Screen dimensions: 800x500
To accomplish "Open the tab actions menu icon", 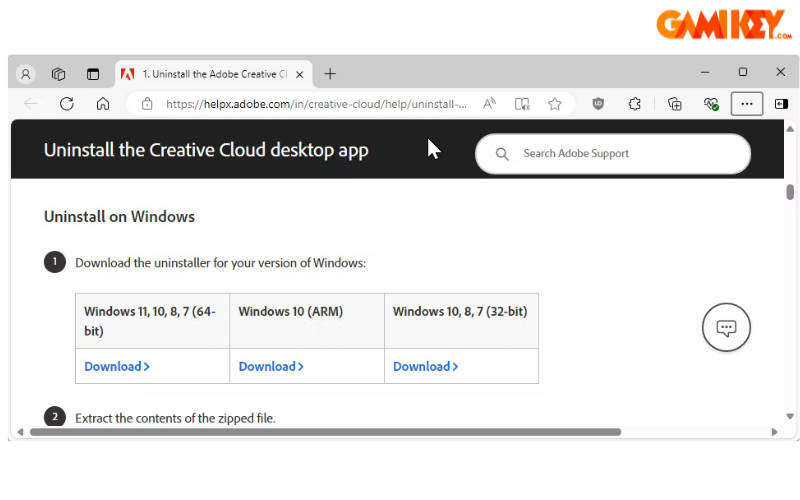I will pos(93,74).
